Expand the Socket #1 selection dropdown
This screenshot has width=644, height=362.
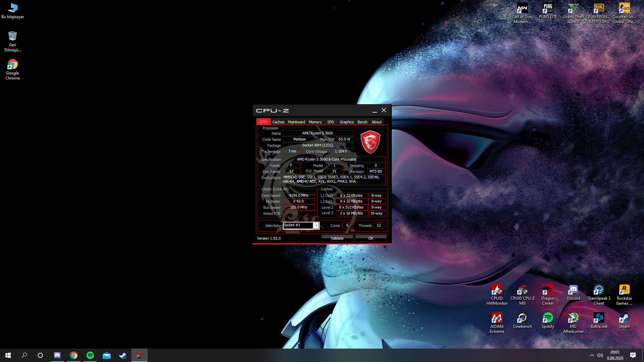tap(316, 226)
